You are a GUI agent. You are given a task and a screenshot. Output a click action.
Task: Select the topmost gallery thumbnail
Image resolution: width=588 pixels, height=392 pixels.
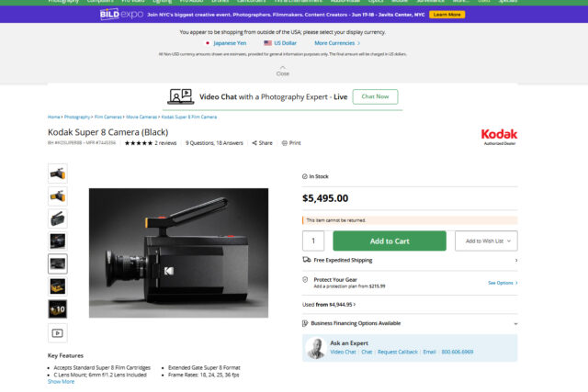tap(58, 174)
